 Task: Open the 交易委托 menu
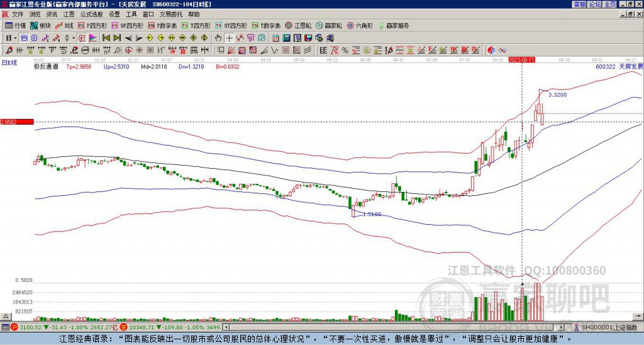pyautogui.click(x=171, y=14)
